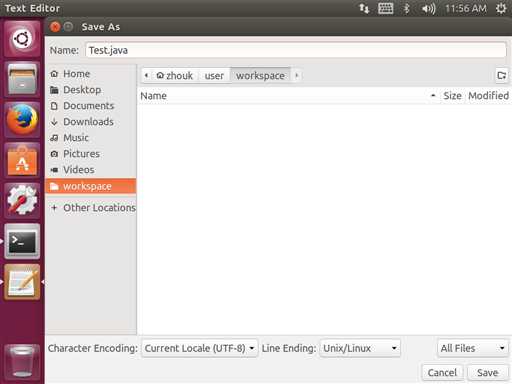Open the Line Ending dropdown
Screen dimensions: 512x384
tap(360, 348)
